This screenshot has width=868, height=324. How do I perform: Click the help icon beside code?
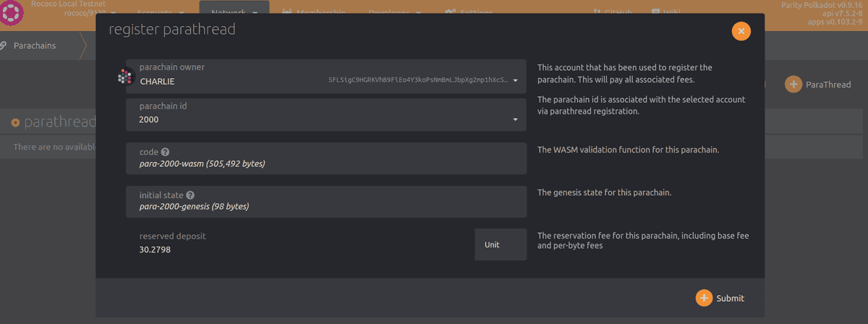(165, 152)
